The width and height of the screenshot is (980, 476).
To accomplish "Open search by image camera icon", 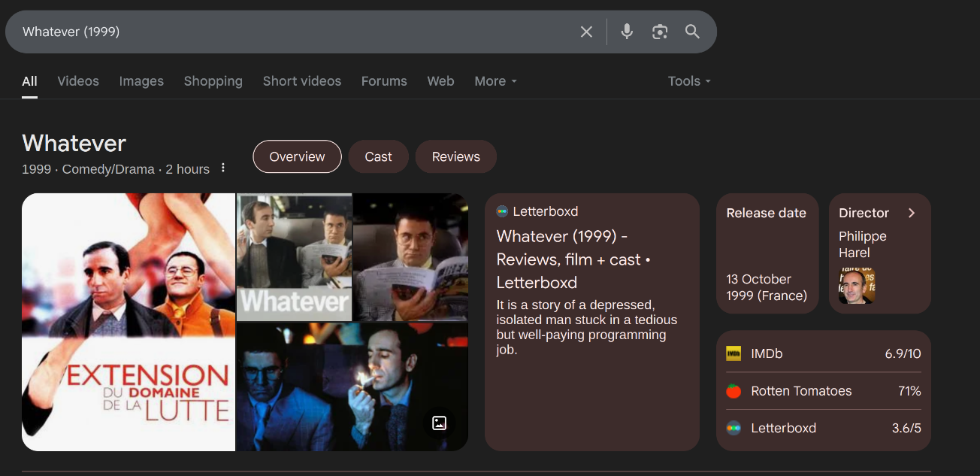I will coord(660,32).
